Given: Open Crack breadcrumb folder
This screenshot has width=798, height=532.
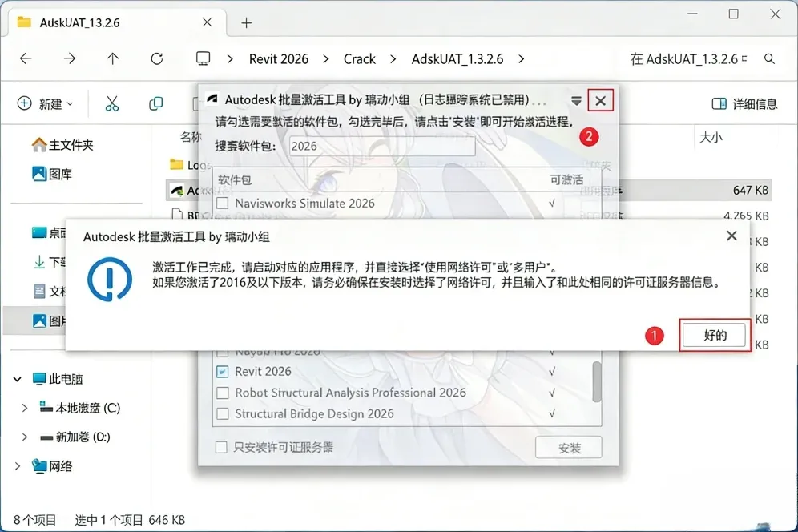Looking at the screenshot, I should pyautogui.click(x=359, y=59).
